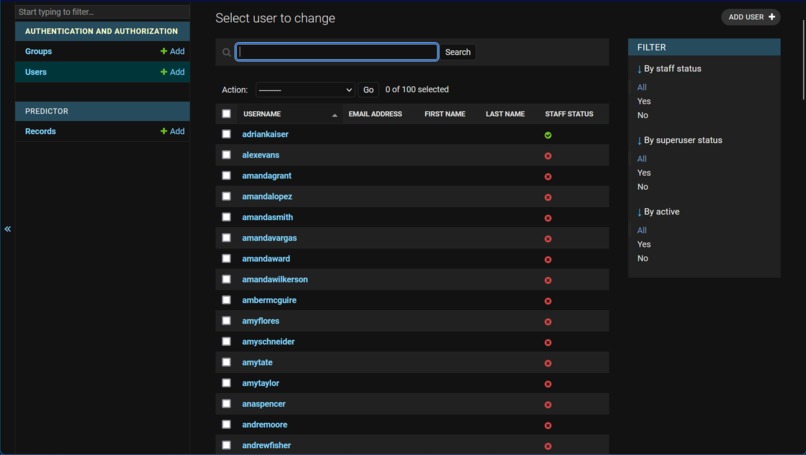Click the Search button
This screenshot has height=455, width=806.
pos(458,52)
